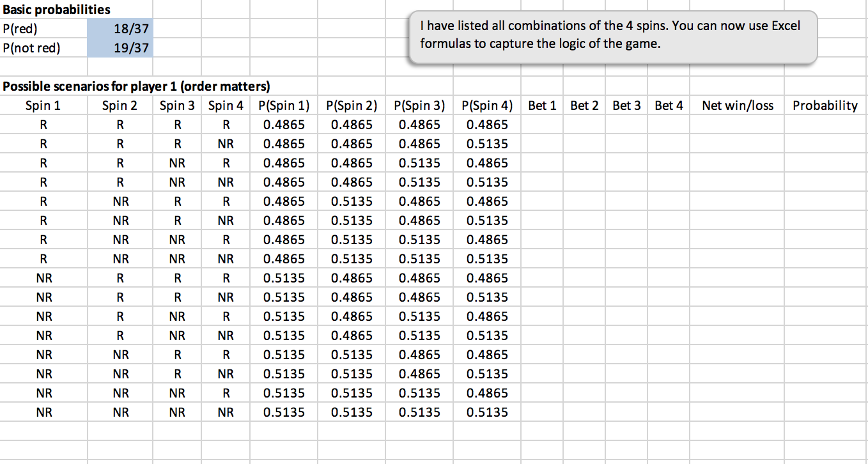Screen dimensions: 868x464
Task: Select the NR cell starting the all-NR row
Action: click(43, 412)
